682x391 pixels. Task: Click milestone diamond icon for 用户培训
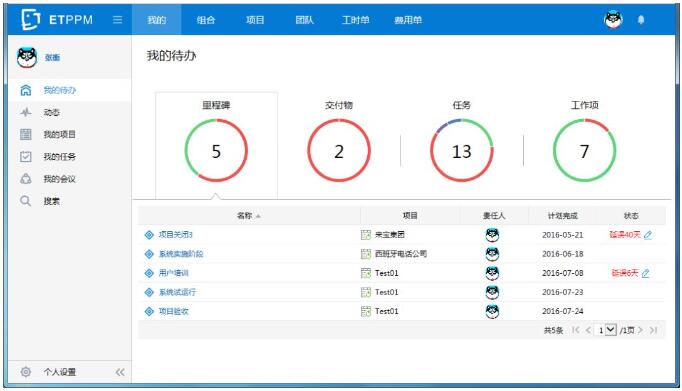(149, 273)
